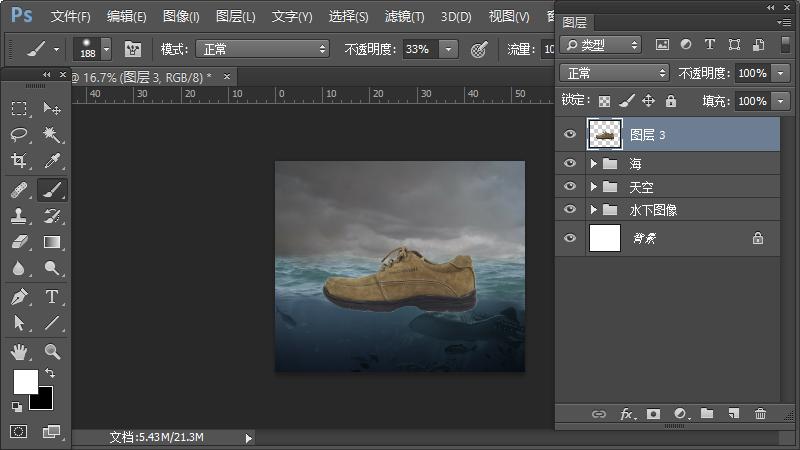The height and width of the screenshot is (450, 800).
Task: Lock image pixels
Action: click(x=627, y=101)
